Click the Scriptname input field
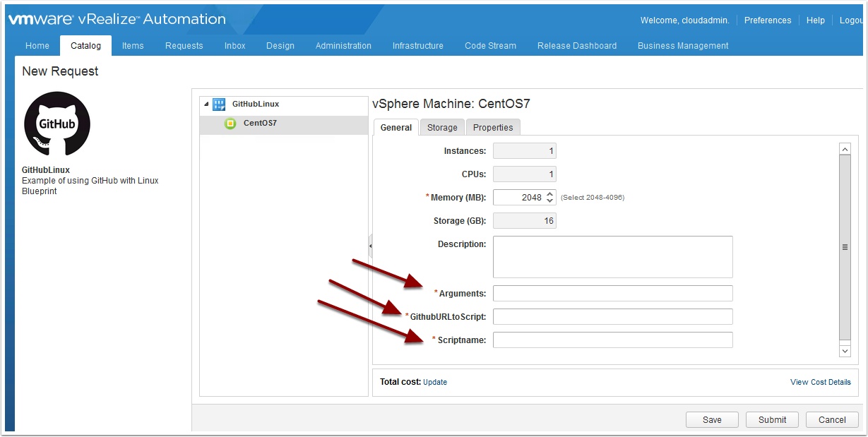This screenshot has height=437, width=868. [x=613, y=340]
